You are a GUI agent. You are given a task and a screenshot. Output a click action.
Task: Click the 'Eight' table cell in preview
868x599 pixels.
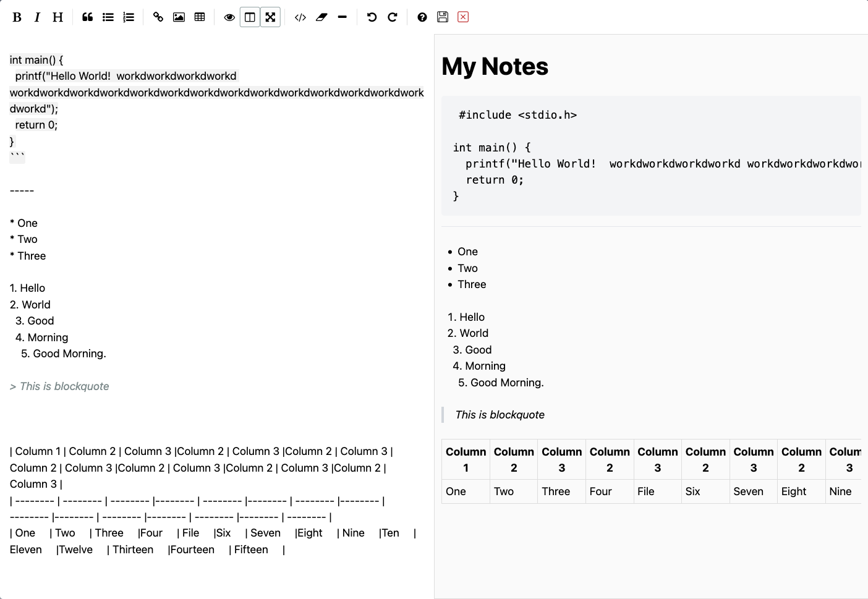pos(802,491)
